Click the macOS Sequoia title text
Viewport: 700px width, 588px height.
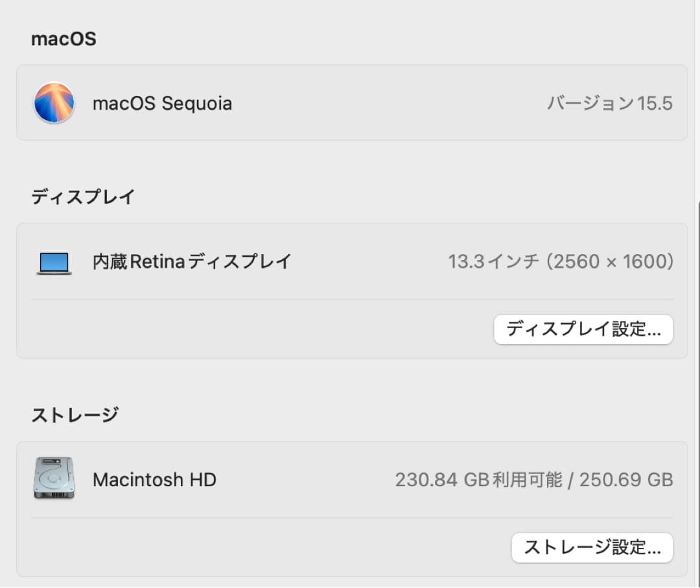click(163, 103)
